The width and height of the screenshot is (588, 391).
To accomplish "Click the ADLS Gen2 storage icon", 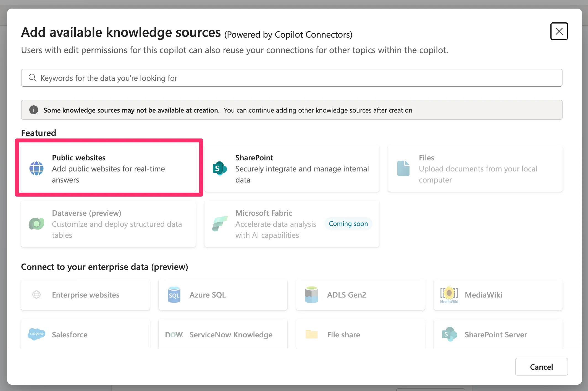I will coord(311,295).
